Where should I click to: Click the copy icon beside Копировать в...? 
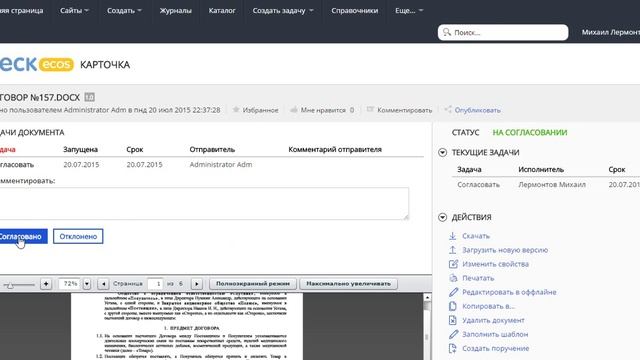[453, 306]
